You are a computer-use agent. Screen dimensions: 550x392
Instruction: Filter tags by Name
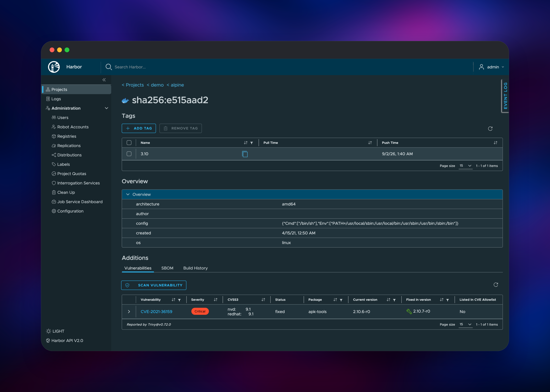[x=252, y=143]
